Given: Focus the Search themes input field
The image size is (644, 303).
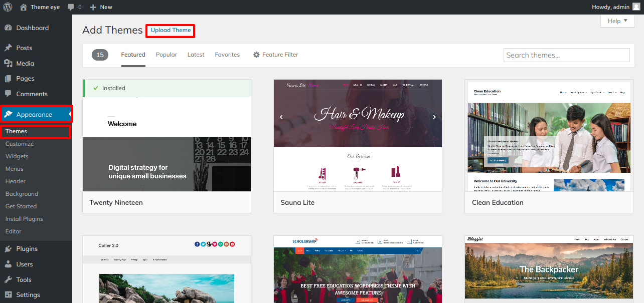Looking at the screenshot, I should [x=566, y=55].
